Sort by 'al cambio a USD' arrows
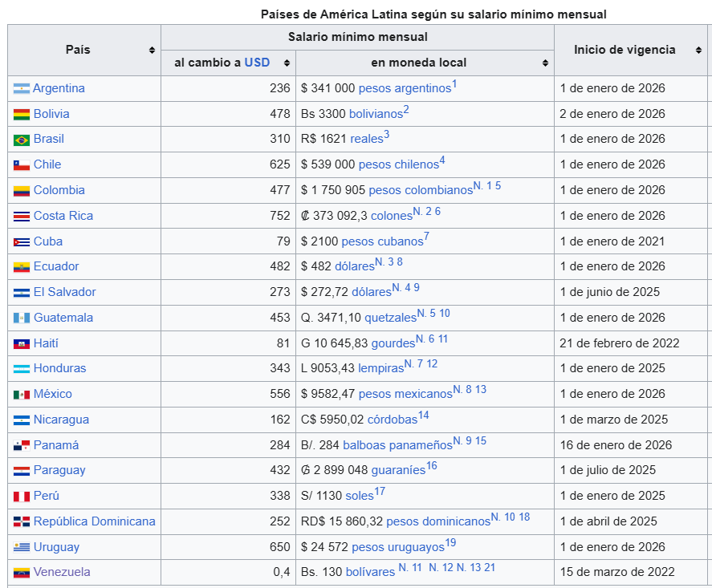 tap(287, 63)
